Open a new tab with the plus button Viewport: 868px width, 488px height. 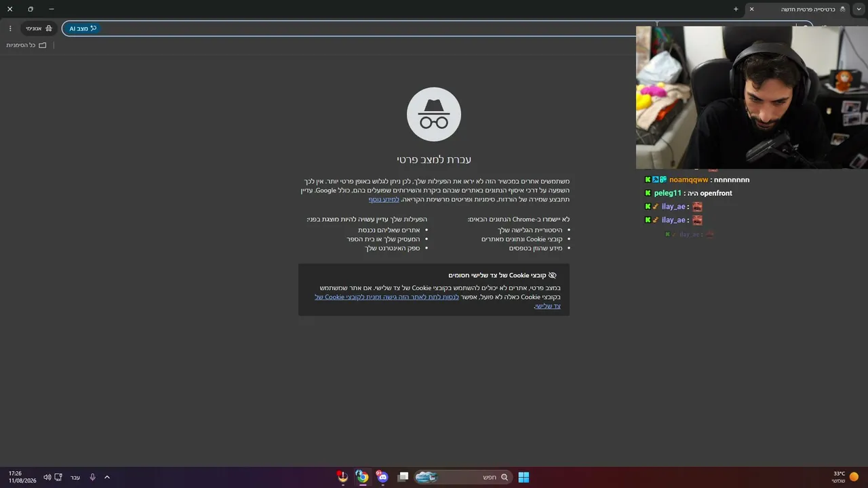pos(736,9)
